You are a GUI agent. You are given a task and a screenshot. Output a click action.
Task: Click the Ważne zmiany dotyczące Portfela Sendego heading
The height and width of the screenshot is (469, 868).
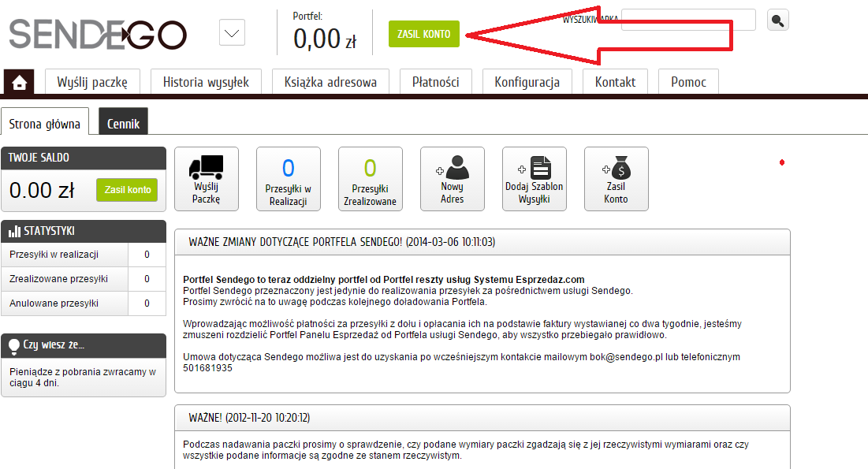341,242
